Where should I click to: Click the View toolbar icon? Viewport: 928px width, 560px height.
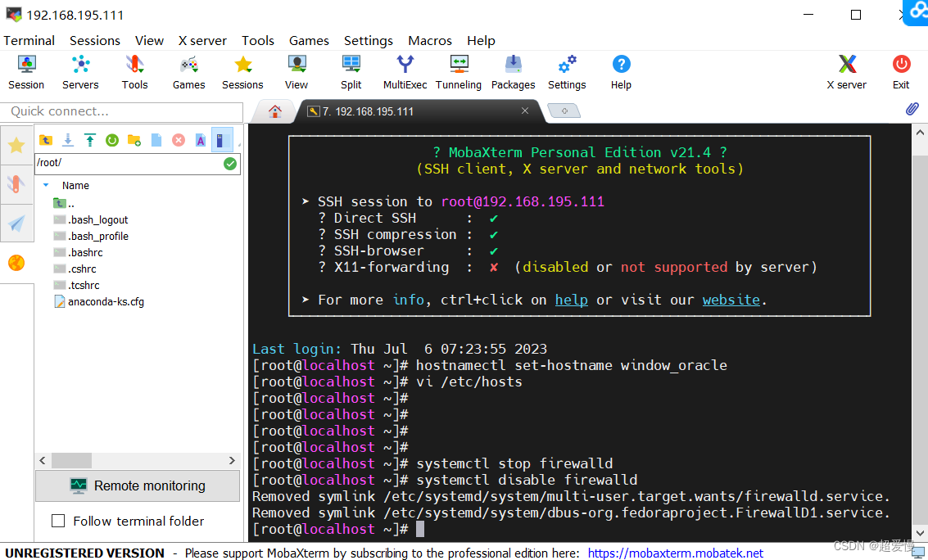click(x=297, y=72)
